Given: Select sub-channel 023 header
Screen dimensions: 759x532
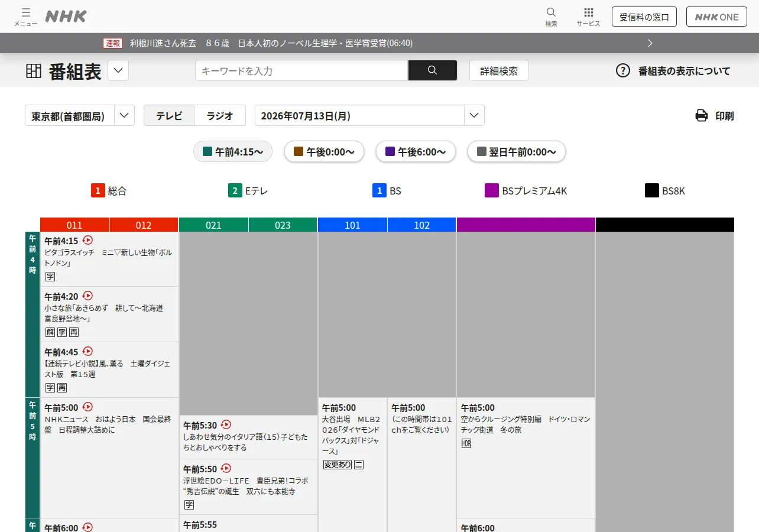Looking at the screenshot, I should point(283,225).
